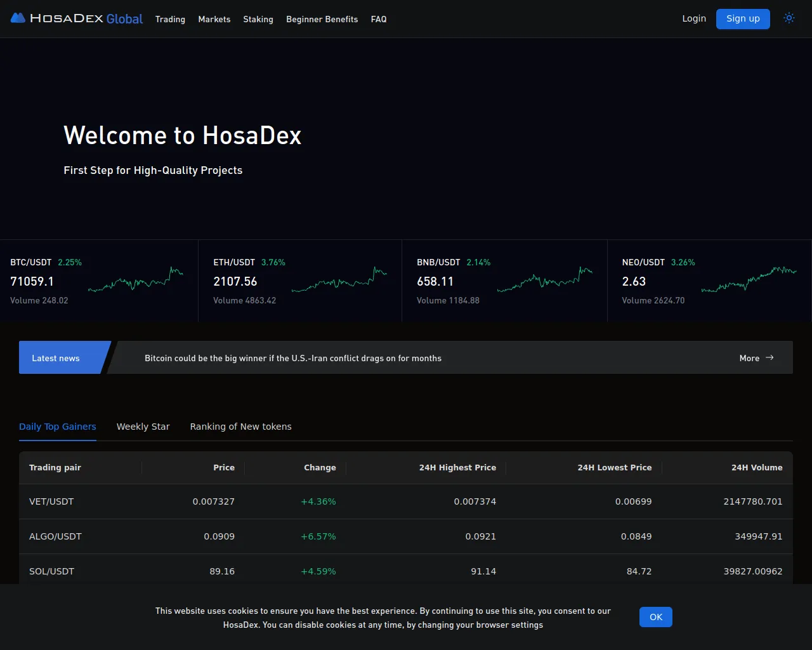Open the Bitcoin U.S.-Iran conflict news headline
Viewport: 812px width, 650px height.
click(x=293, y=358)
